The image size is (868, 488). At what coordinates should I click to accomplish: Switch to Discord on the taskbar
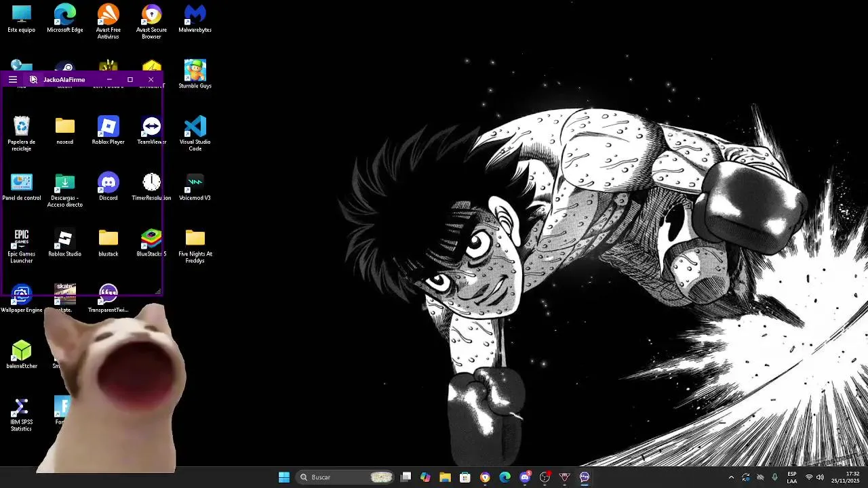pyautogui.click(x=525, y=477)
